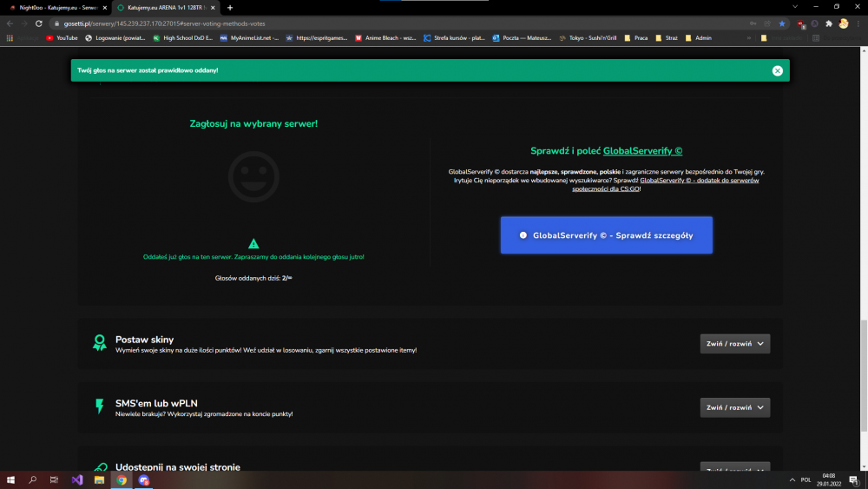
Task: Show hidden bookmarks with the chevron
Action: [x=749, y=38]
